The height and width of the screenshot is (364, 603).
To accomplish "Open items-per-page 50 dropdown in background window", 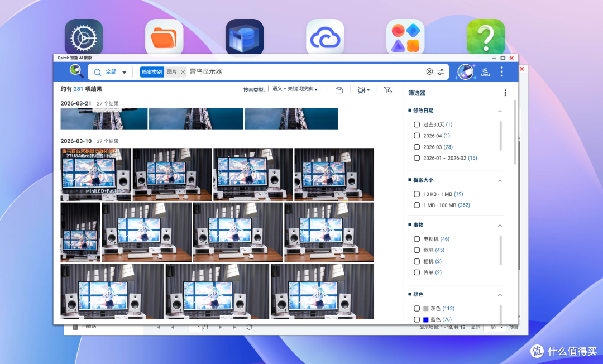I will (x=494, y=328).
